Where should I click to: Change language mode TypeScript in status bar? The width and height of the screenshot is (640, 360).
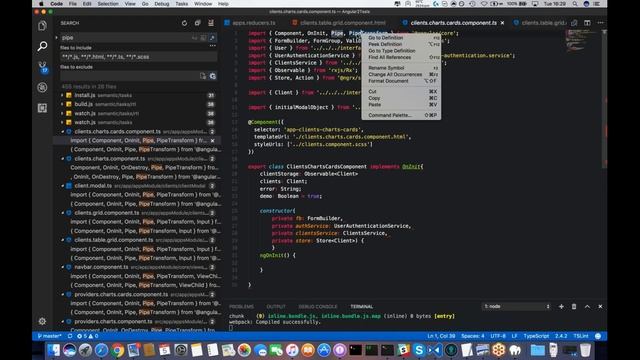click(536, 336)
